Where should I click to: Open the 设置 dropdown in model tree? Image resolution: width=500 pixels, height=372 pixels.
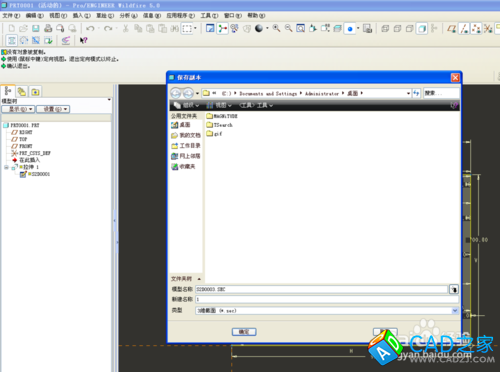(53, 109)
